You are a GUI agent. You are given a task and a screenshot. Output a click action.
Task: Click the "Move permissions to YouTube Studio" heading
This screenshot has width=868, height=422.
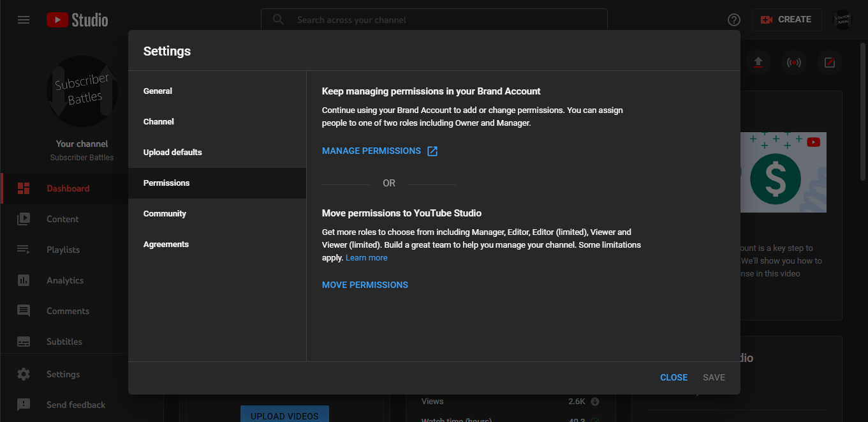click(402, 213)
